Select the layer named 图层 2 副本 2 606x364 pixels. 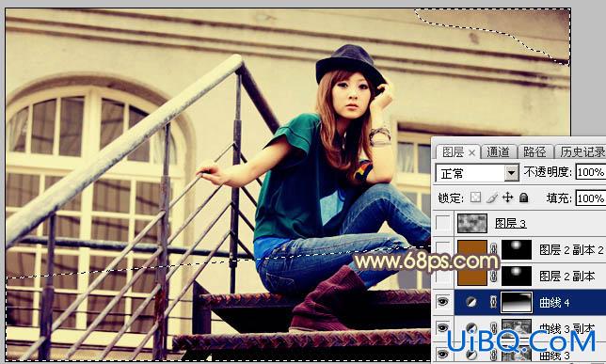571,250
